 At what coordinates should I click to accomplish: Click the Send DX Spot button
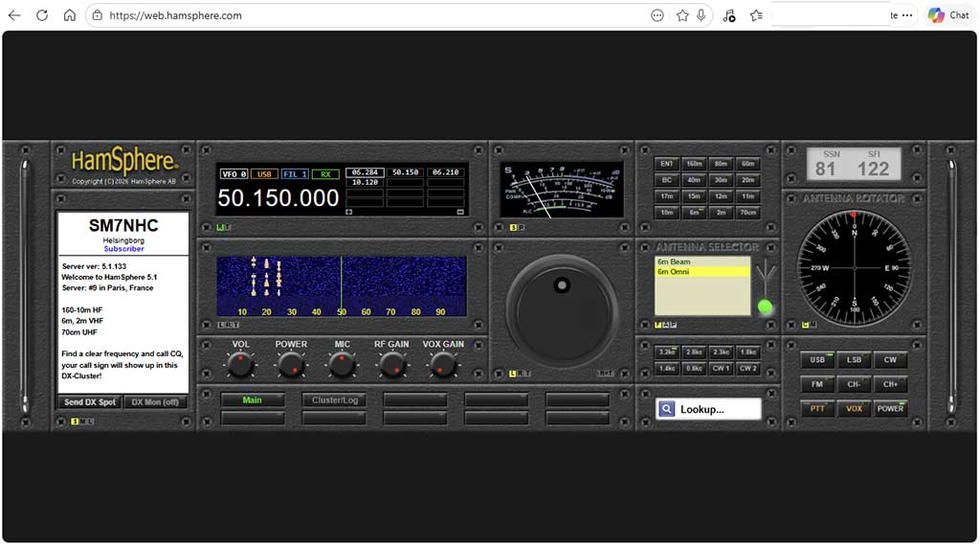click(x=90, y=402)
